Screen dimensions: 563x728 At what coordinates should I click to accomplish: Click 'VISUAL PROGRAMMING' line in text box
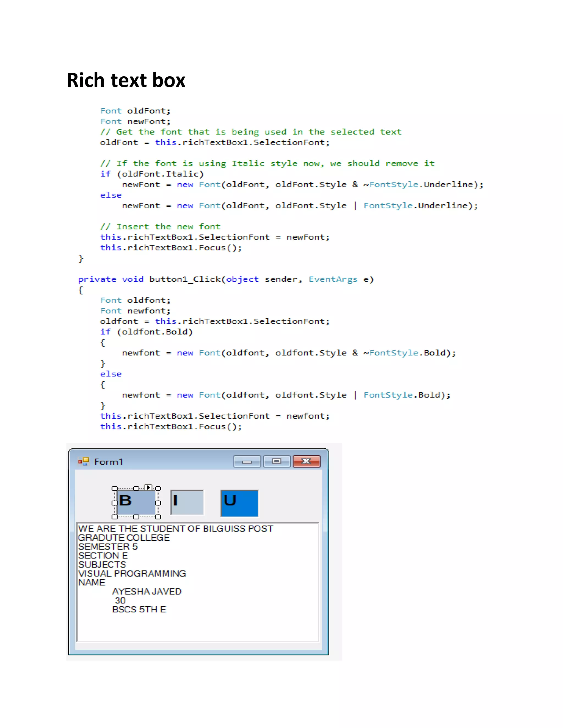pos(132,573)
